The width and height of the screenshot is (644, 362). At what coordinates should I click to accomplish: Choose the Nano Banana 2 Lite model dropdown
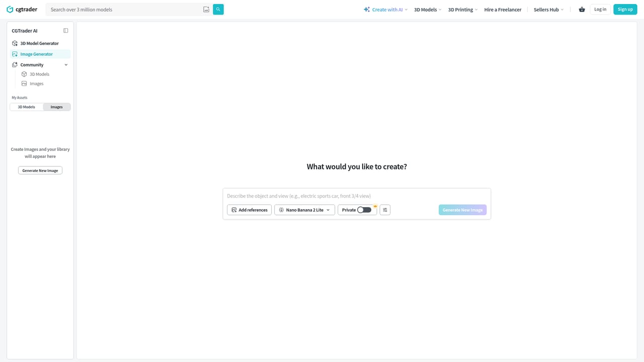(x=304, y=210)
